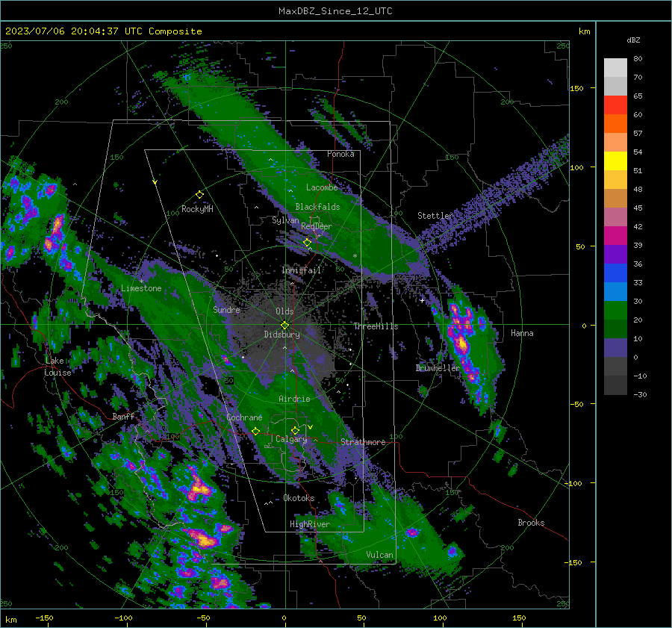Click the Strathmore label
Image resolution: width=672 pixels, height=628 pixels.
pos(364,442)
